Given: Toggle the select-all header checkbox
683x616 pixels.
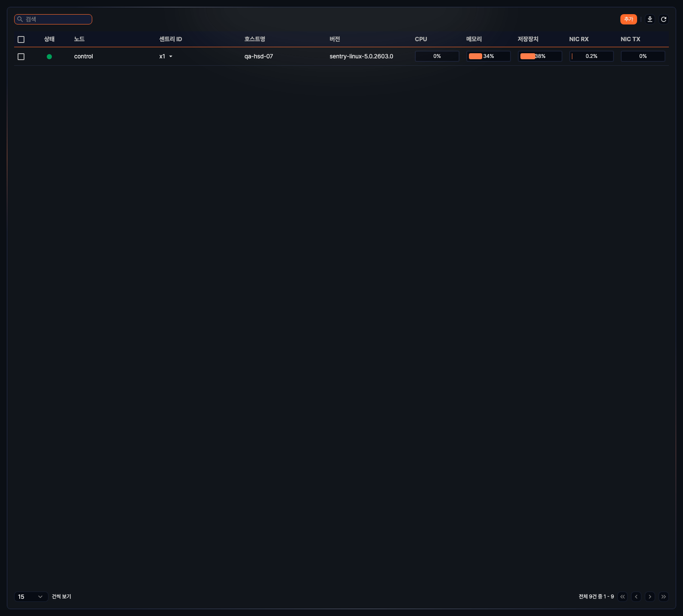Looking at the screenshot, I should [x=21, y=39].
